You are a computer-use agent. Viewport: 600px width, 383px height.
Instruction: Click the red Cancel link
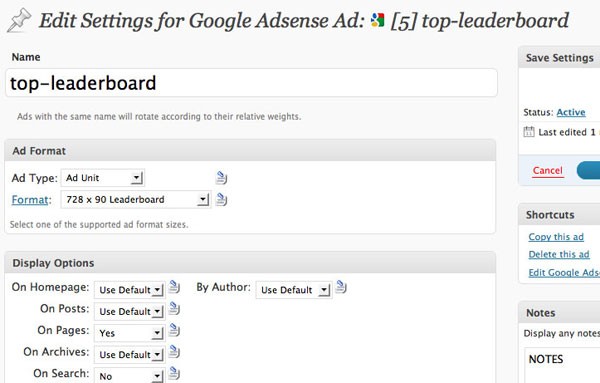pos(548,170)
